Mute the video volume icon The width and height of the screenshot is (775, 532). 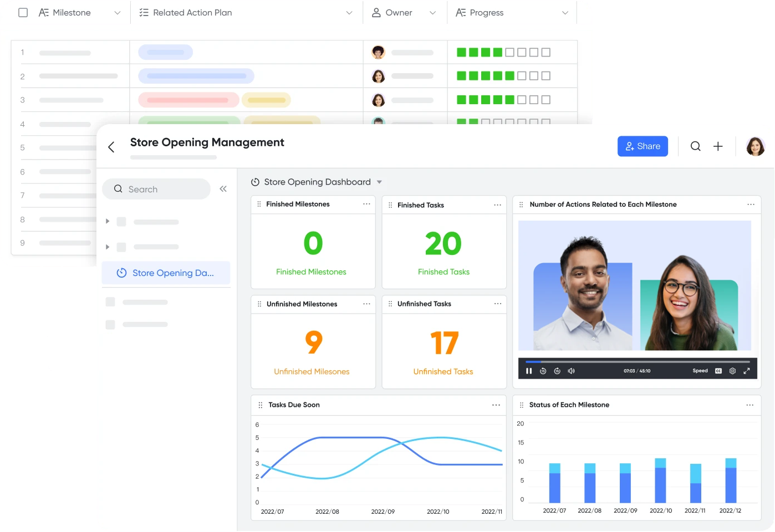pyautogui.click(x=572, y=371)
